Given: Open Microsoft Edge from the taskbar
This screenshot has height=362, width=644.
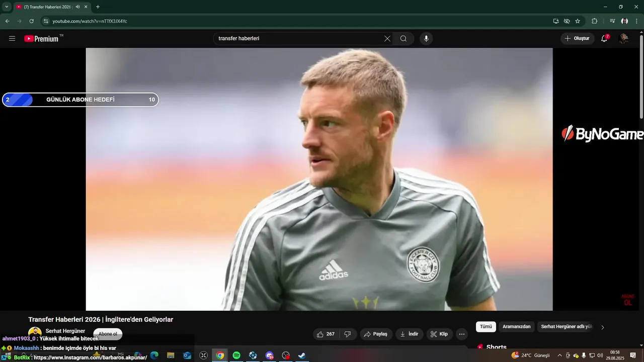Looking at the screenshot, I should [x=154, y=355].
